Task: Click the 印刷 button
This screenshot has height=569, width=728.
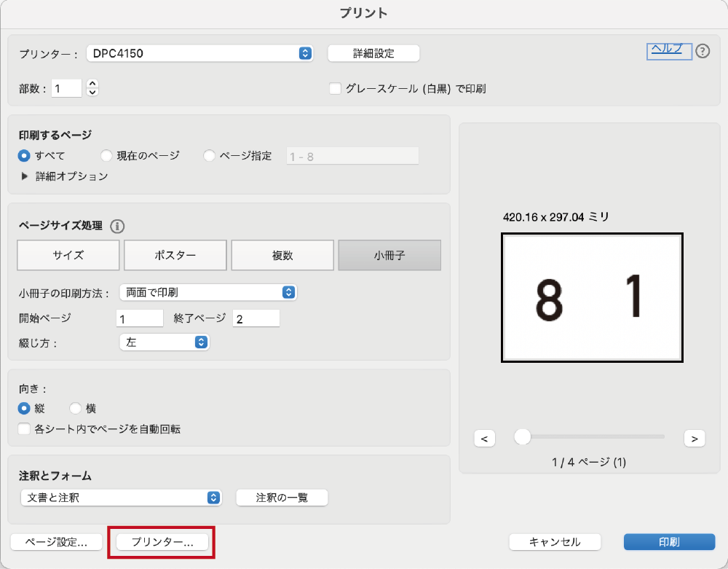Action: tap(669, 541)
